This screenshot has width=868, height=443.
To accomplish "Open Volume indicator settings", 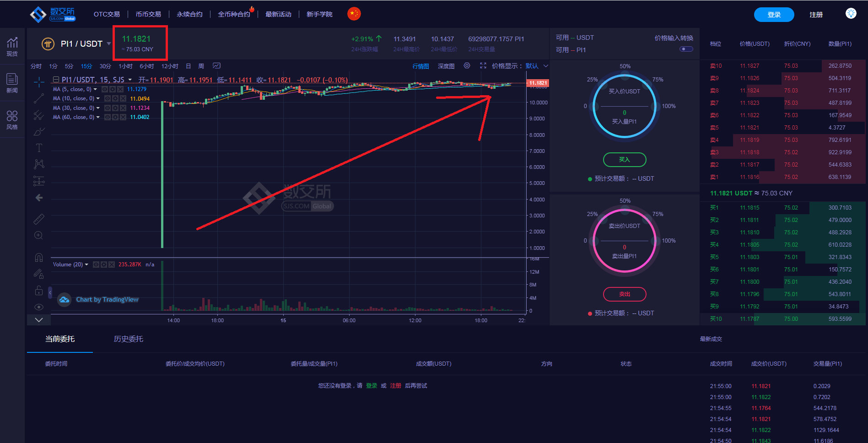I will click(x=104, y=265).
